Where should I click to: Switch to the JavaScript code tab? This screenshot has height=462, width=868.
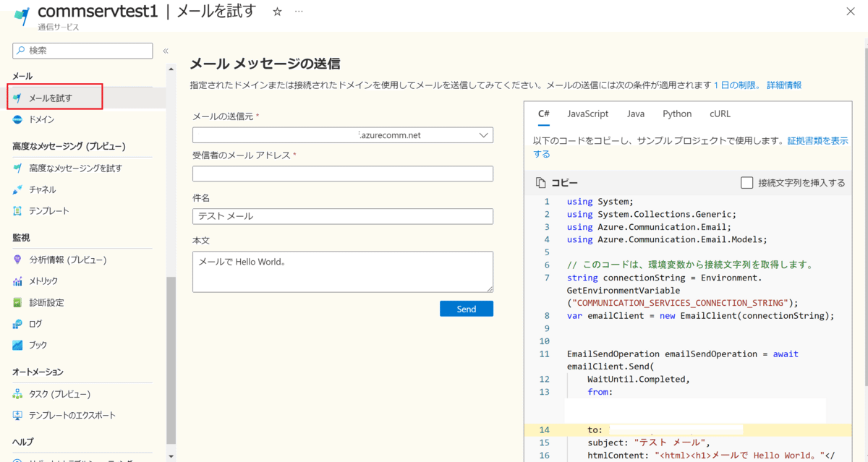tap(588, 114)
